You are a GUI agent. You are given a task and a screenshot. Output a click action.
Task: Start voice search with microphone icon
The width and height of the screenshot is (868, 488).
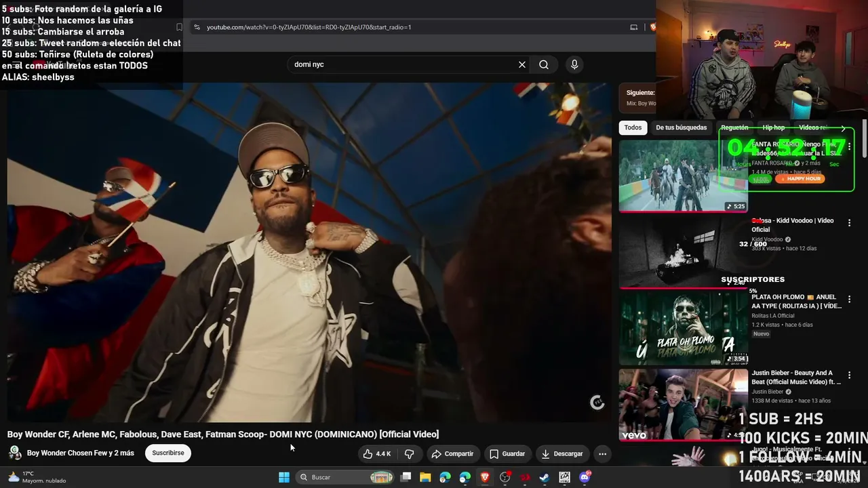574,64
